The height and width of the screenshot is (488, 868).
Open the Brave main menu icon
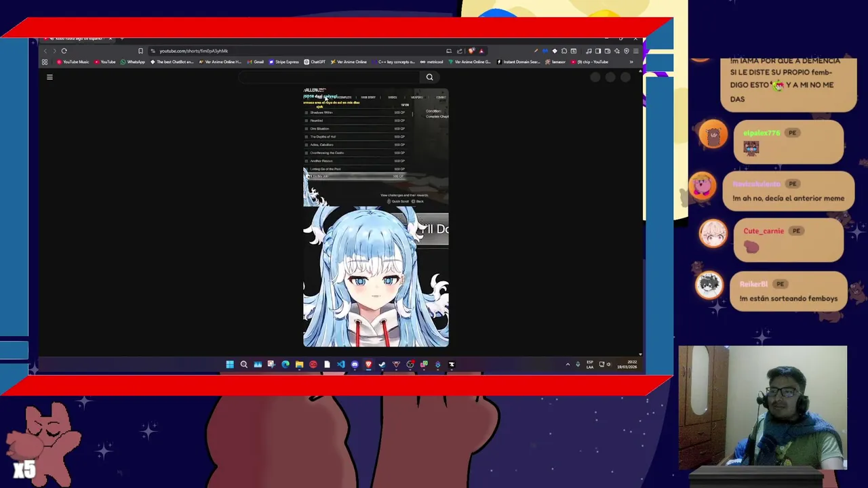pyautogui.click(x=635, y=51)
